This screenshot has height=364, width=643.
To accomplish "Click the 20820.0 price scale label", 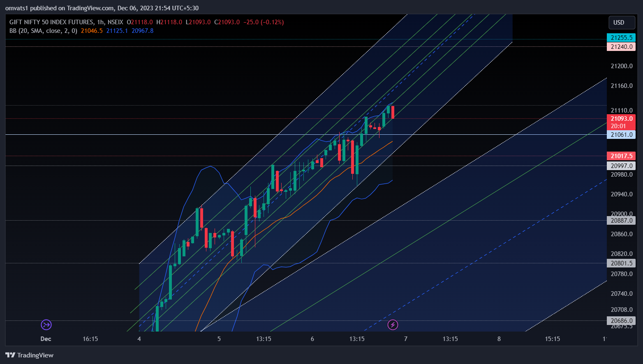I will (622, 254).
